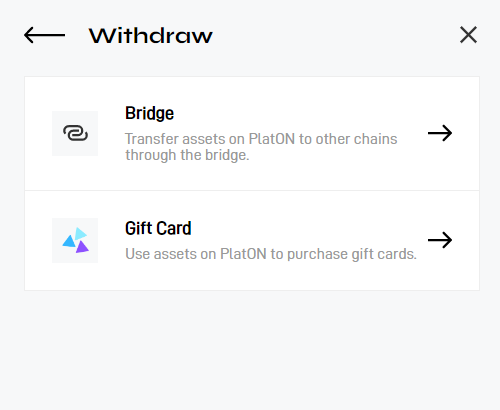Select the Gift Card title text
This screenshot has height=410, width=500.
[x=158, y=228]
